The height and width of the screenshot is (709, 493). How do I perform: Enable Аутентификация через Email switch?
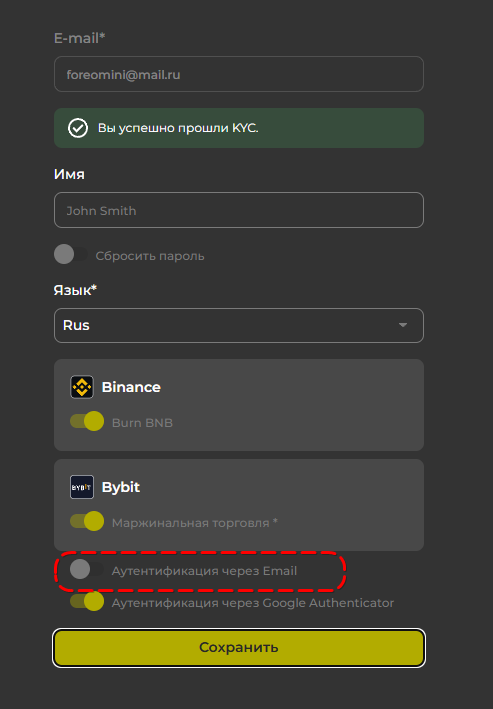(x=87, y=569)
